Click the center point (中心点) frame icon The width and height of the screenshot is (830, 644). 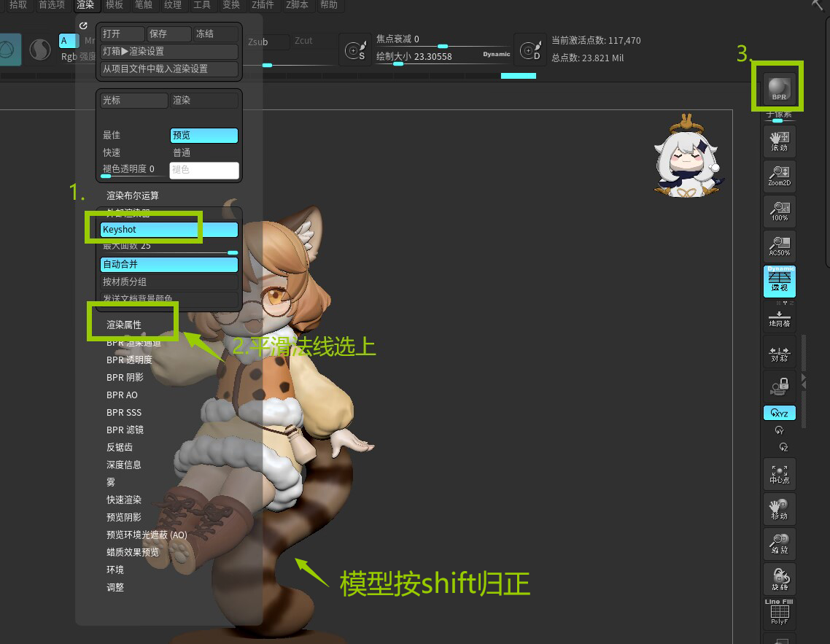pos(779,473)
